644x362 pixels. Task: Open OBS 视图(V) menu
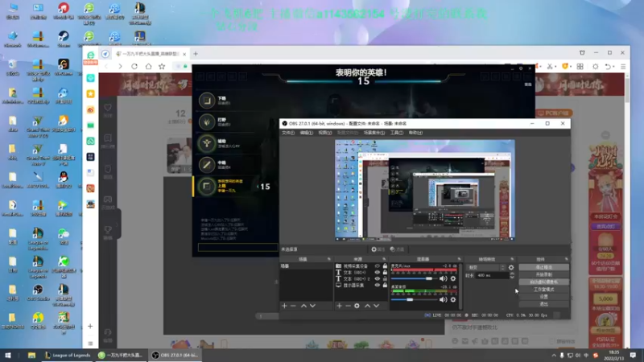click(x=325, y=133)
